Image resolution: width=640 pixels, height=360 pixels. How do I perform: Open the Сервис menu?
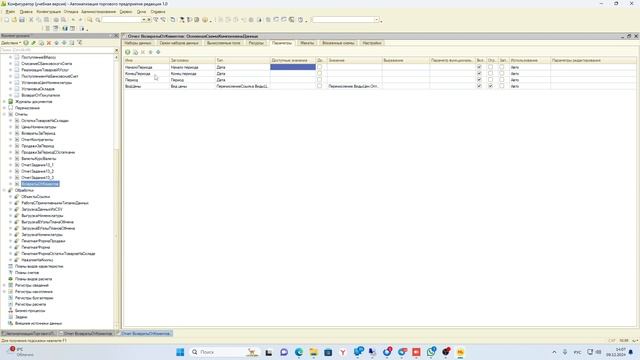pyautogui.click(x=126, y=12)
